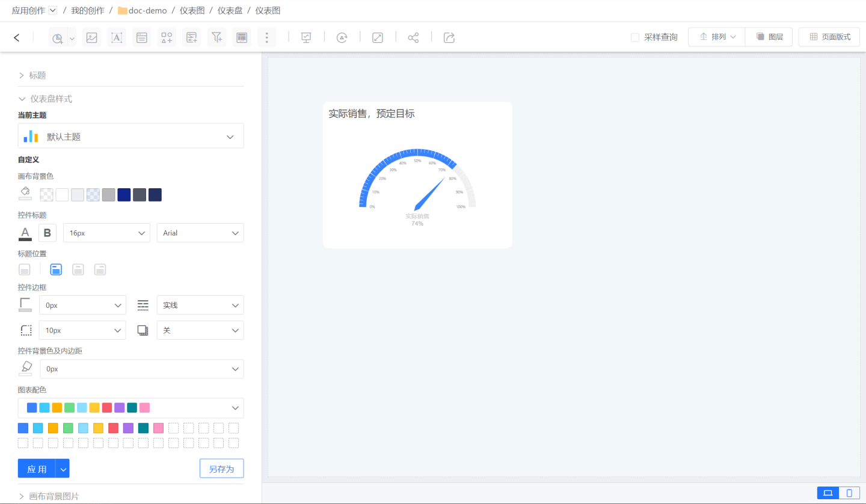
Task: Select the bright navy blue canvas background
Action: pos(124,195)
